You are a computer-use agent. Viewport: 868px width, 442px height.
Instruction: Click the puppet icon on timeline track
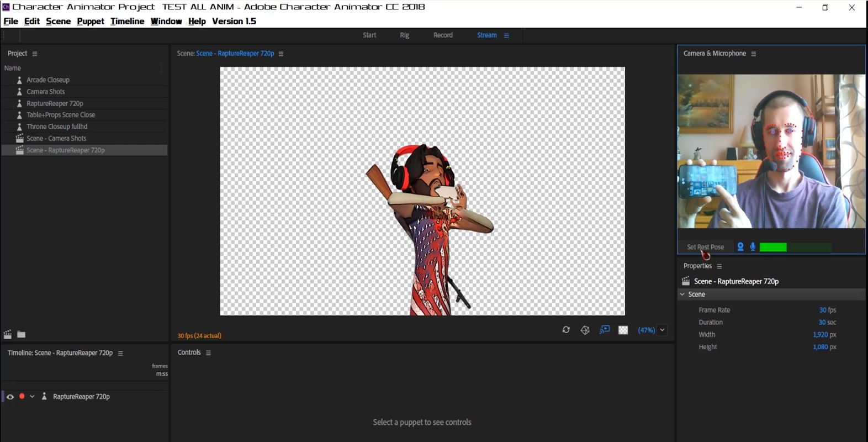click(x=44, y=397)
